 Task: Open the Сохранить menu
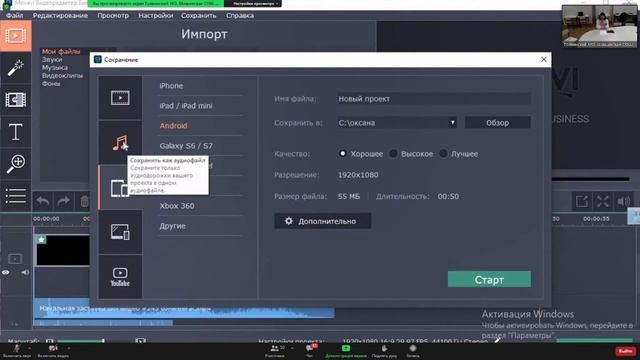(199, 16)
